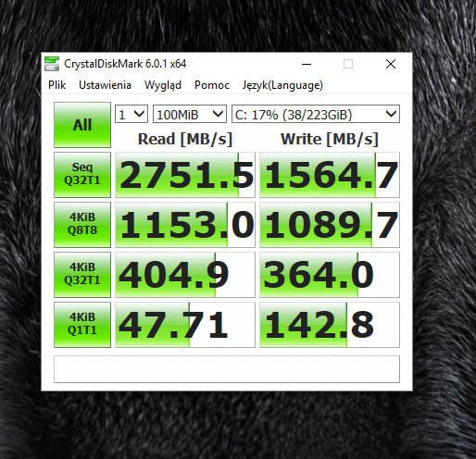This screenshot has height=459, width=476.
Task: Open the 100MiB test size dropdown
Action: (x=190, y=115)
